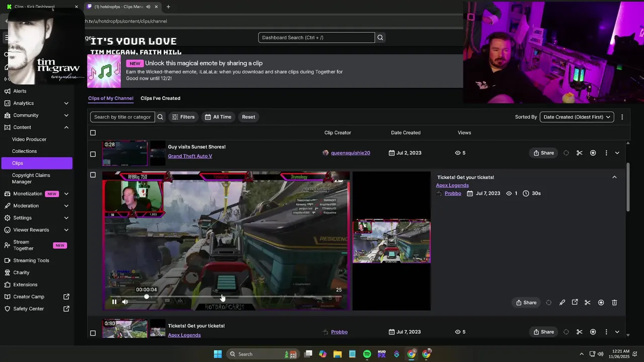The width and height of the screenshot is (644, 362).
Task: Click Search by title or category field
Action: pos(122,117)
